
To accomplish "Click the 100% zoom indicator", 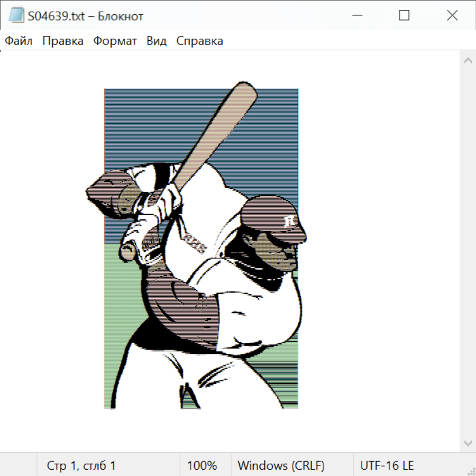I will coord(202,466).
